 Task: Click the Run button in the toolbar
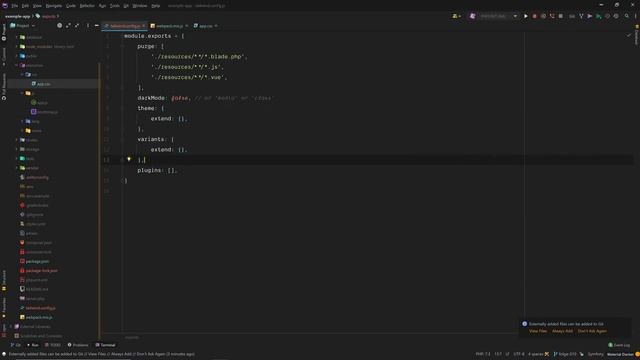pyautogui.click(x=526, y=16)
